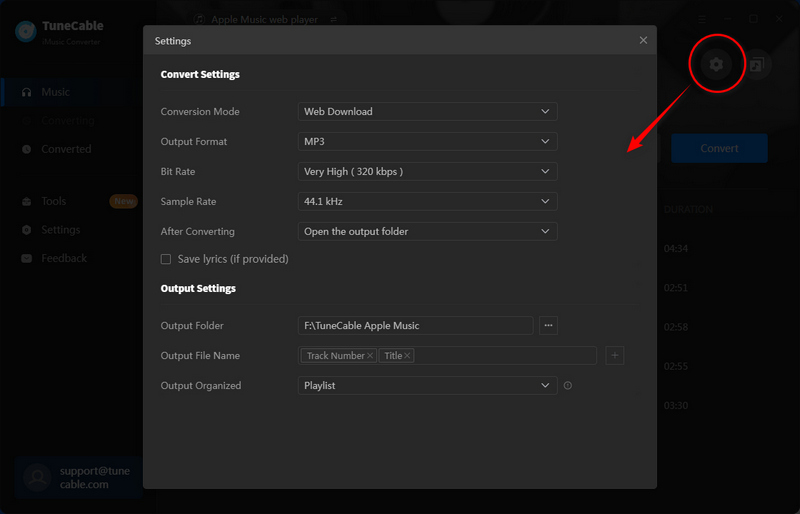Click the 04:34 duration entry

coord(676,249)
